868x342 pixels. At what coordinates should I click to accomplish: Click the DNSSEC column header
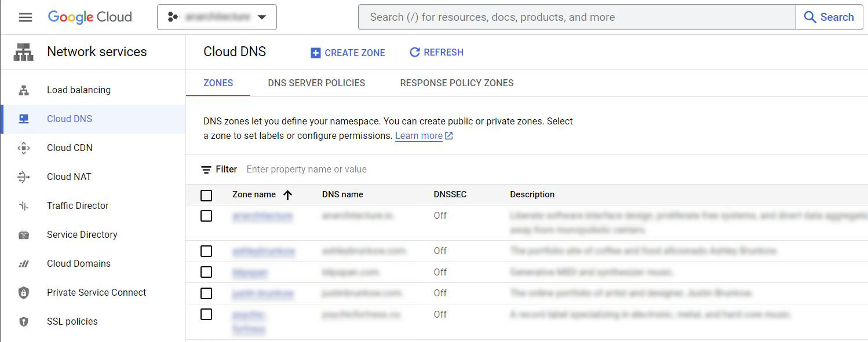tap(450, 195)
